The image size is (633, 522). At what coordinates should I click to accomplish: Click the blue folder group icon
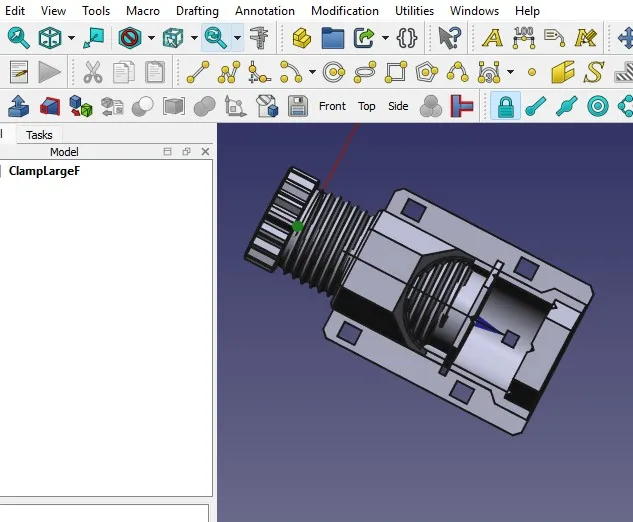point(333,38)
